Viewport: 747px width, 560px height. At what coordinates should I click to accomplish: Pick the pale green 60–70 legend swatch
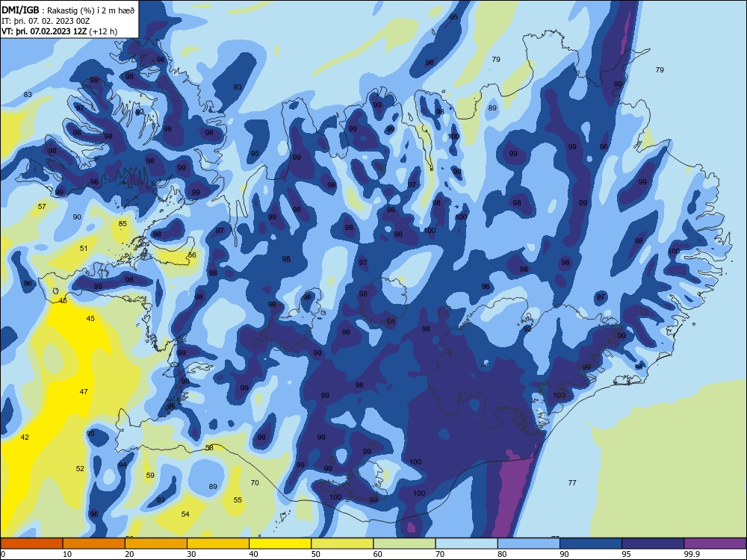coord(404,544)
